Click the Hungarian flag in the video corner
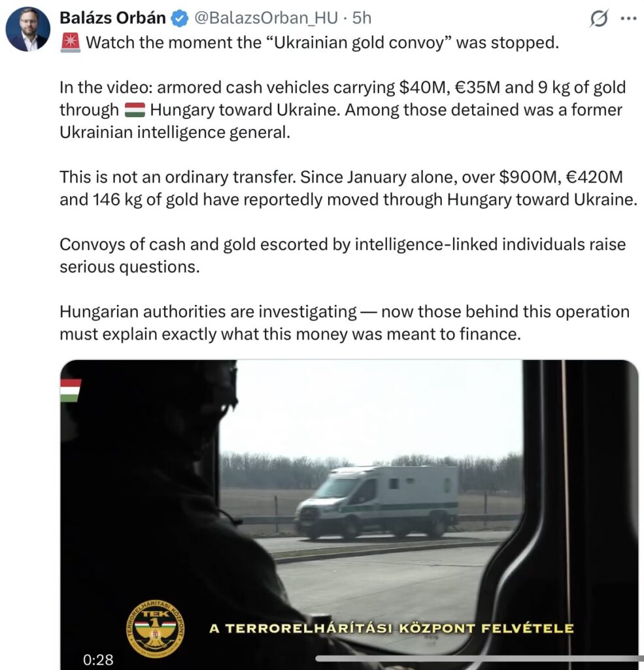The height and width of the screenshot is (670, 644). pos(71,390)
